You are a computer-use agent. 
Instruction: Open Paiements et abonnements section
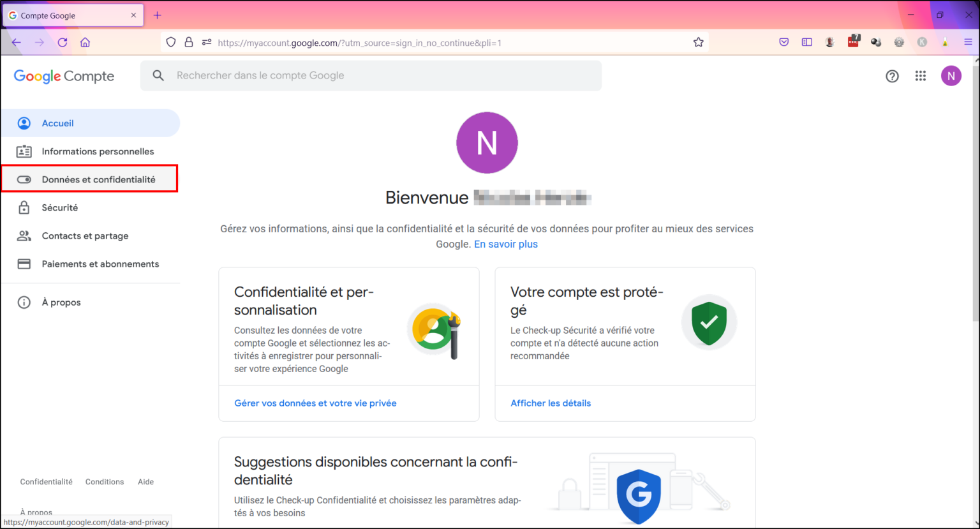pyautogui.click(x=90, y=264)
